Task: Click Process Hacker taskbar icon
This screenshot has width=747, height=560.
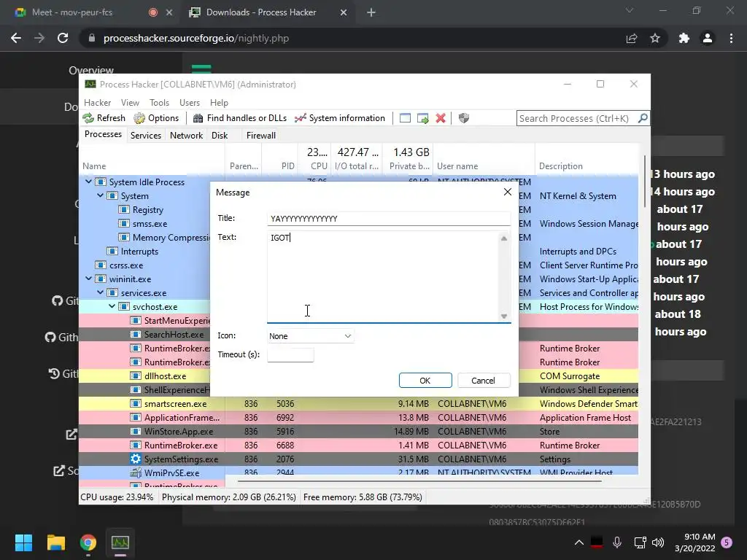Action: tap(120, 542)
